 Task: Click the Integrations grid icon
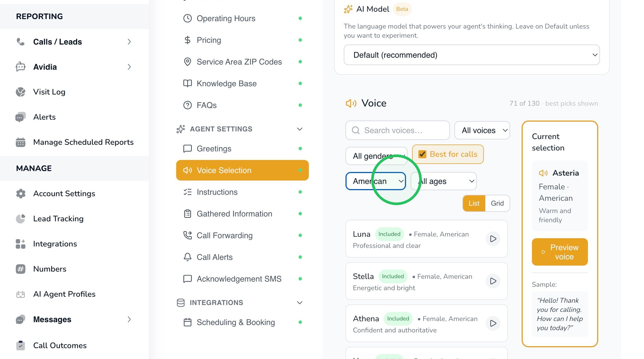21,244
